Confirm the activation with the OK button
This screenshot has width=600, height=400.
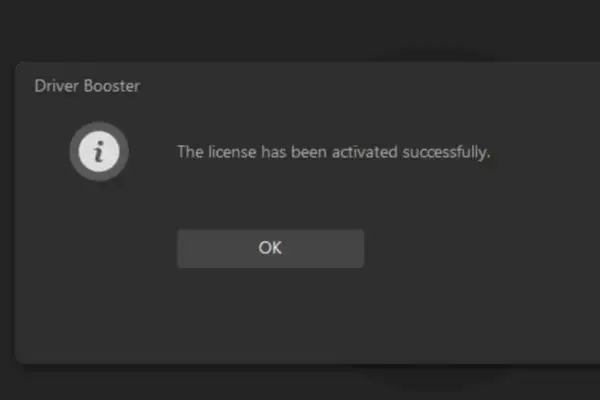point(270,248)
